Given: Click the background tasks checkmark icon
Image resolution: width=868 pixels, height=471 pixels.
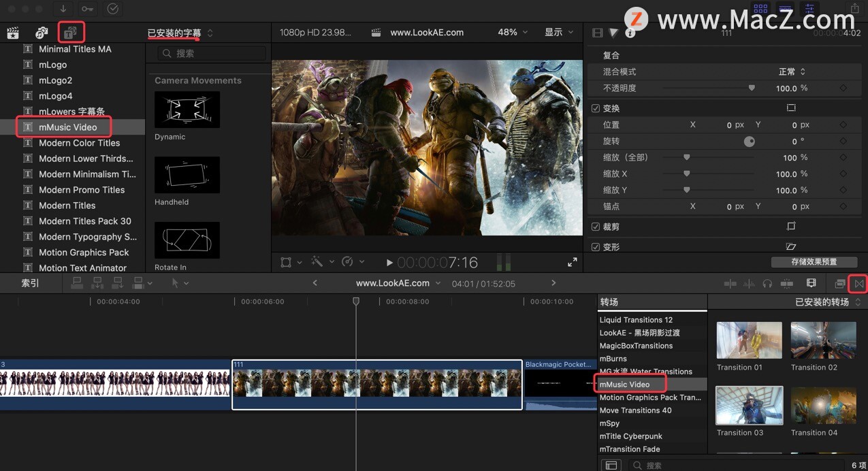Looking at the screenshot, I should pos(113,9).
